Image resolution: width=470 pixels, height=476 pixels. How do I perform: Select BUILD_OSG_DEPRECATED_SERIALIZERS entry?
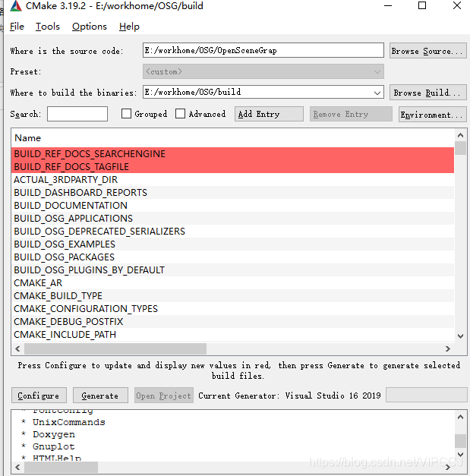(x=232, y=232)
